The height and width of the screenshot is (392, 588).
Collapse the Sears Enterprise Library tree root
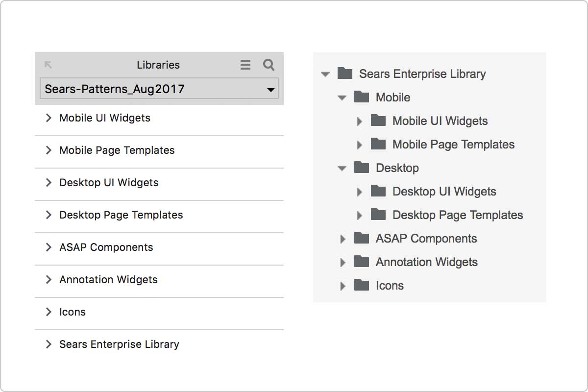click(x=325, y=74)
